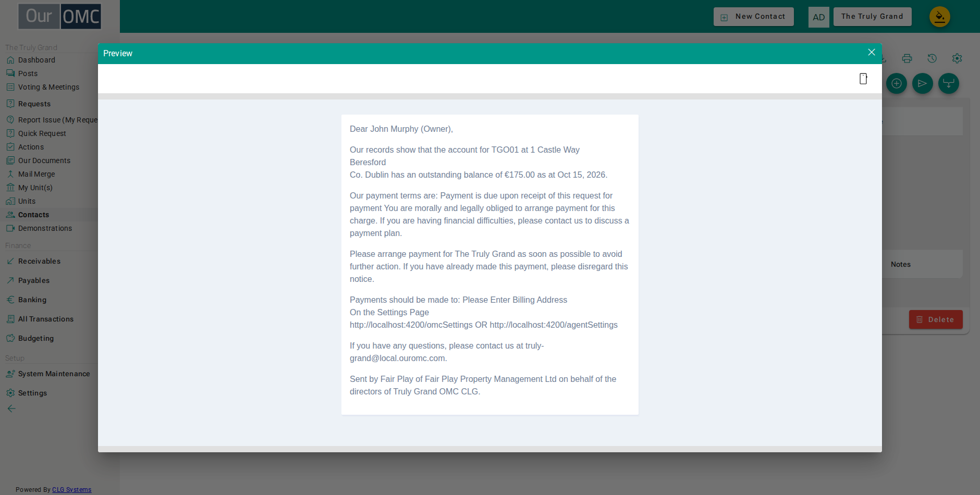This screenshot has height=495, width=980.
Task: Open Quick Request item
Action: 42,133
